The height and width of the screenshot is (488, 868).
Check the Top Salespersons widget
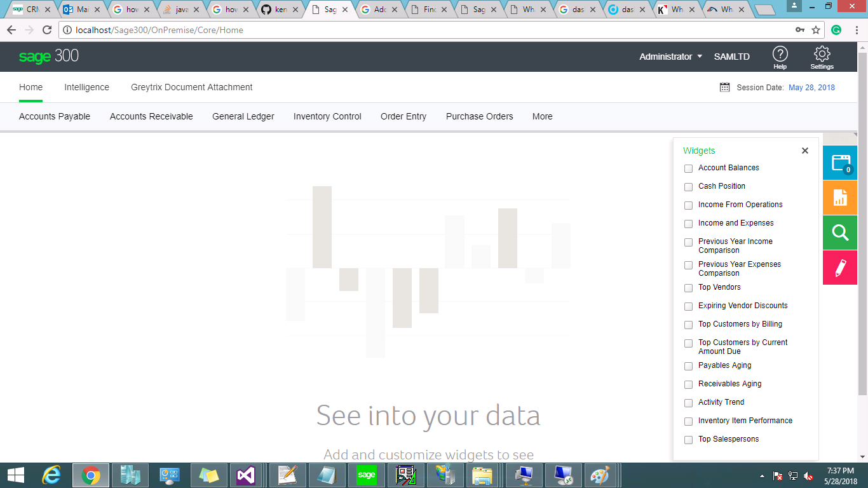point(688,440)
